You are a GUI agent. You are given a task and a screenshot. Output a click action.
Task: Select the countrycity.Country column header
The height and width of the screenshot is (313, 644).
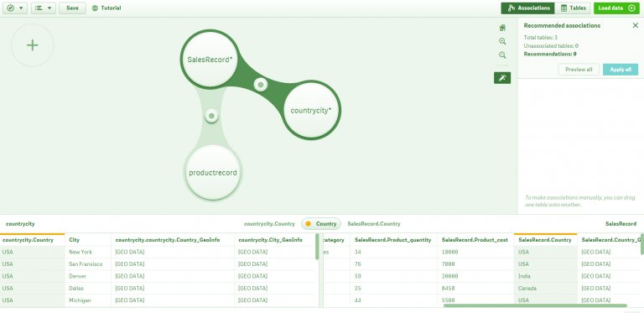(x=33, y=240)
